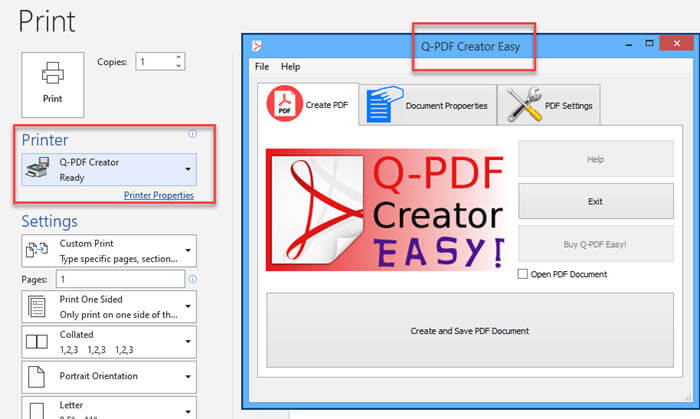Click the Exit button
This screenshot has width=700, height=419.
tap(595, 201)
